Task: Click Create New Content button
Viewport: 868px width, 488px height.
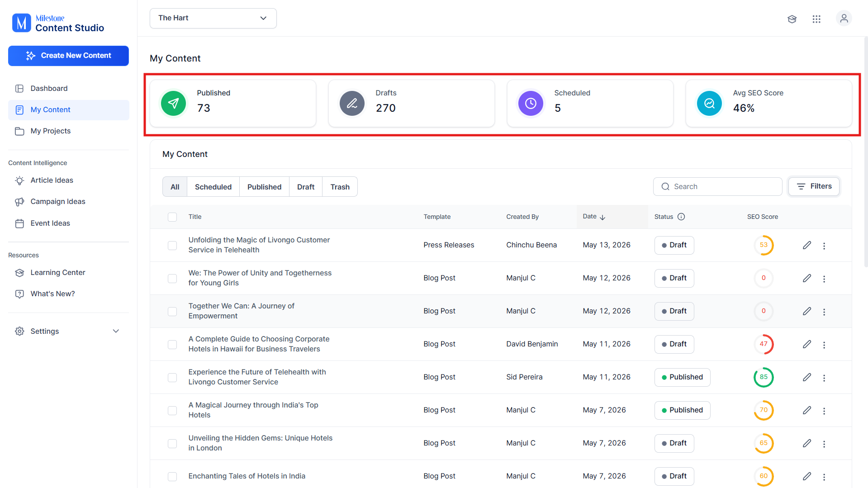Action: (68, 56)
